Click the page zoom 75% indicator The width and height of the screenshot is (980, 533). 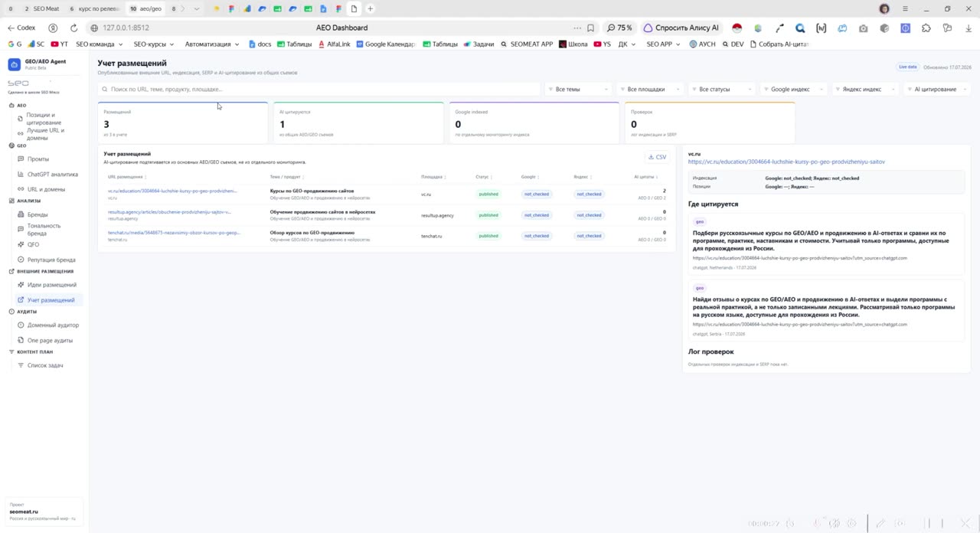tap(620, 28)
